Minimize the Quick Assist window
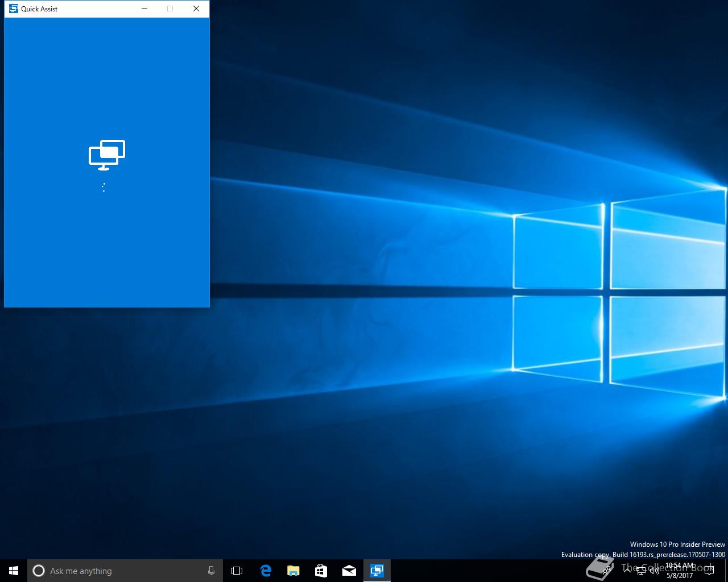The image size is (728, 582). click(x=144, y=9)
